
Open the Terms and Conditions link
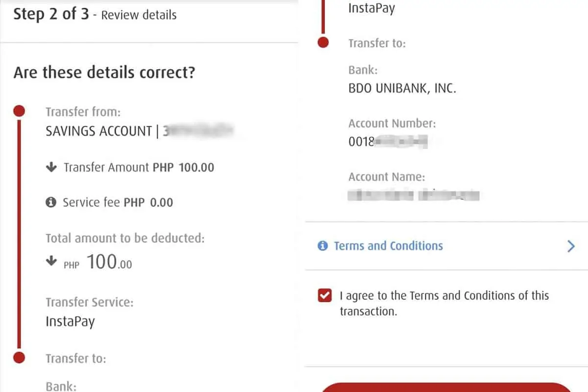(388, 246)
